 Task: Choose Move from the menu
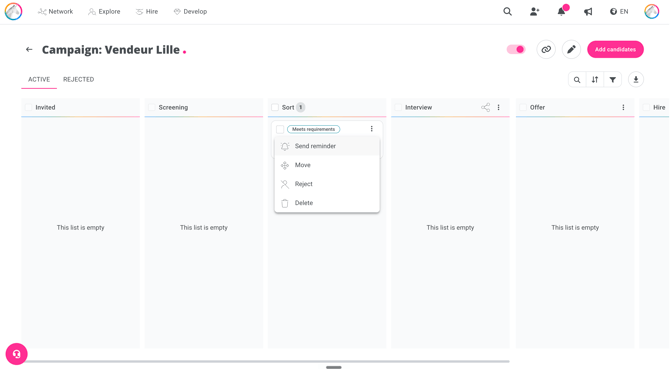click(x=327, y=165)
